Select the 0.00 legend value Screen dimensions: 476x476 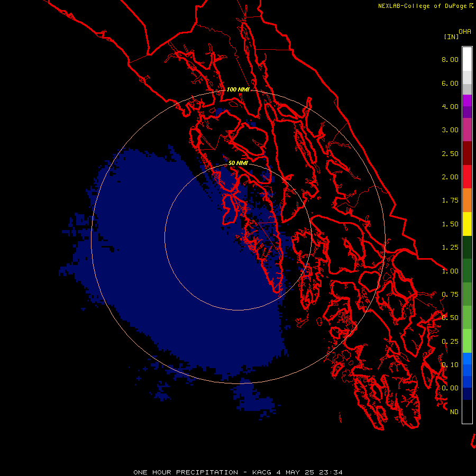(450, 388)
